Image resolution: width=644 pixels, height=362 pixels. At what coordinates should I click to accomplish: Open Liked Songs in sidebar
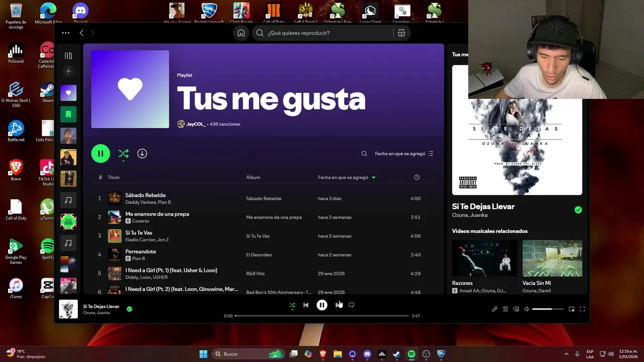(x=68, y=93)
